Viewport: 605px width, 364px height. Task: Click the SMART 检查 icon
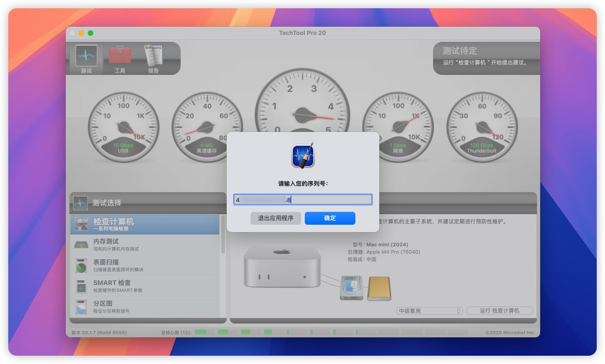81,286
